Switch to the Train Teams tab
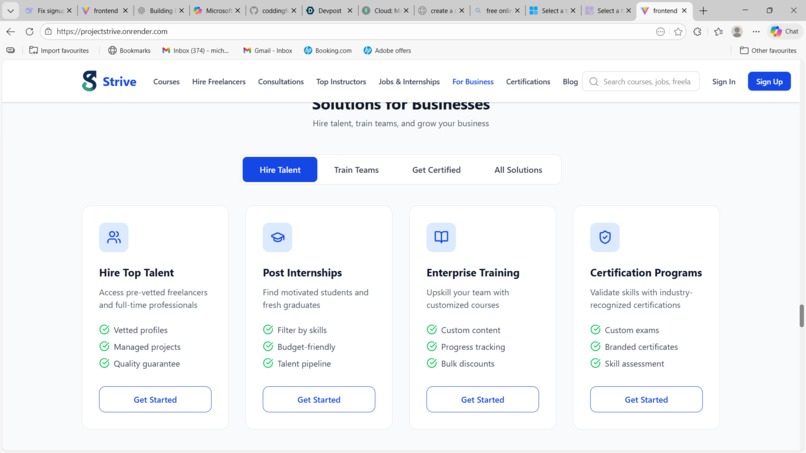 [356, 170]
